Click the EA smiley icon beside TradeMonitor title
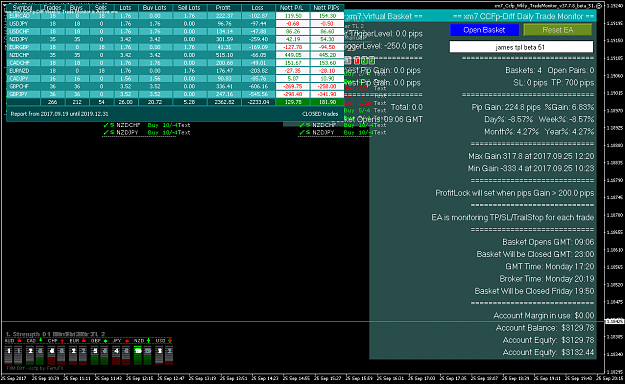625x384 pixels. [599, 6]
